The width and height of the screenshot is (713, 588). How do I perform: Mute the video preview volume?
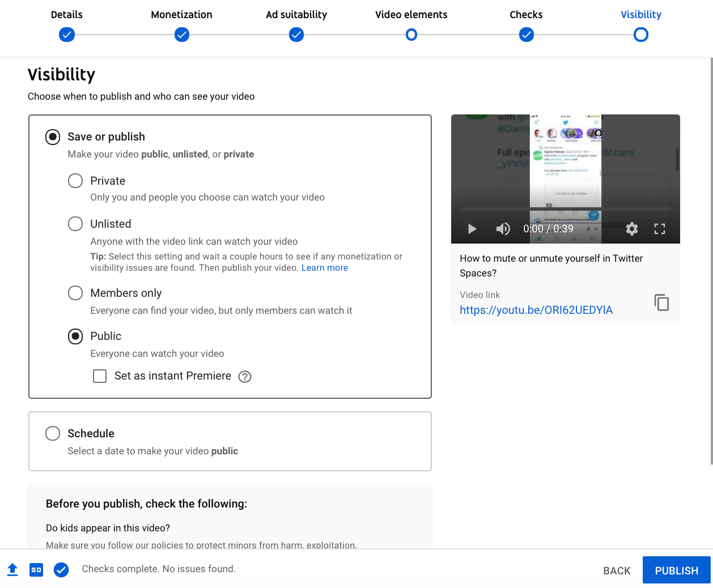tap(503, 229)
